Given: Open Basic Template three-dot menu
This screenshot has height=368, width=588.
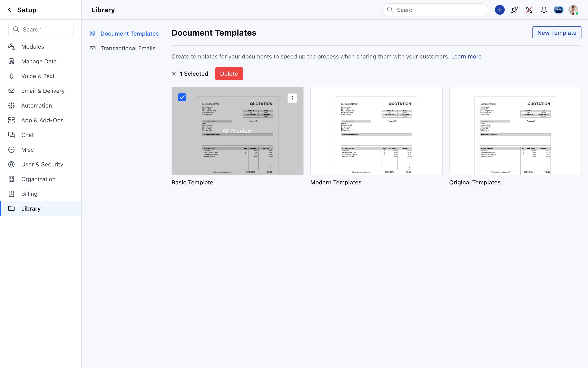Looking at the screenshot, I should click(x=292, y=98).
